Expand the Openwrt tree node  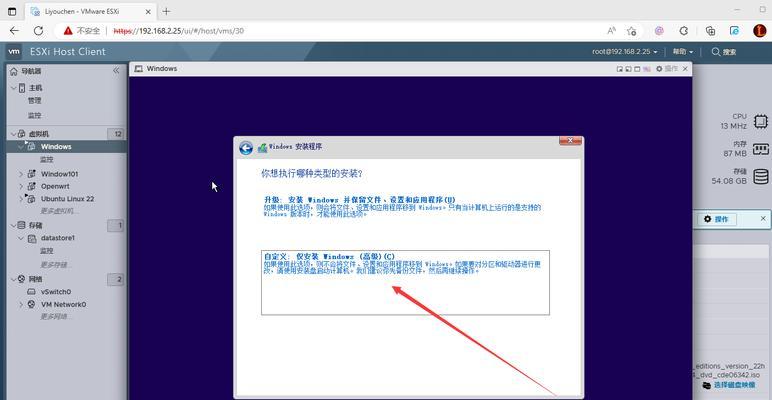[21, 186]
